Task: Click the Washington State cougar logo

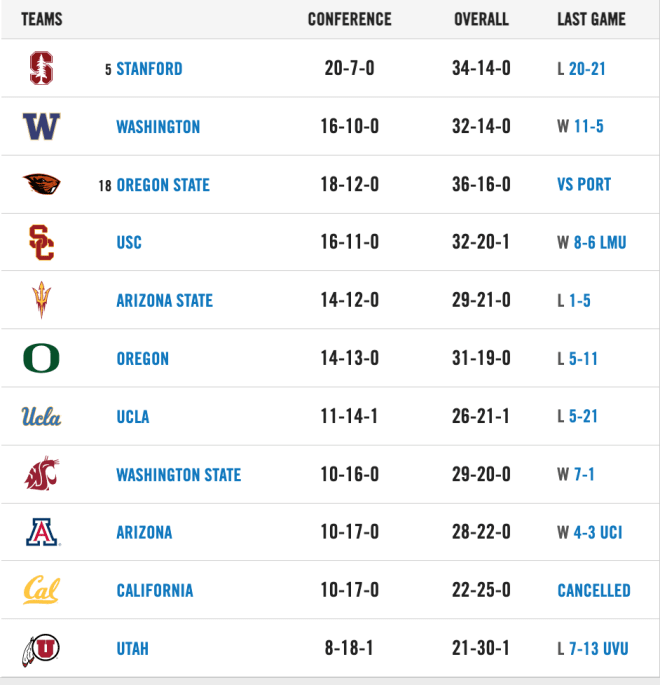Action: click(x=41, y=474)
